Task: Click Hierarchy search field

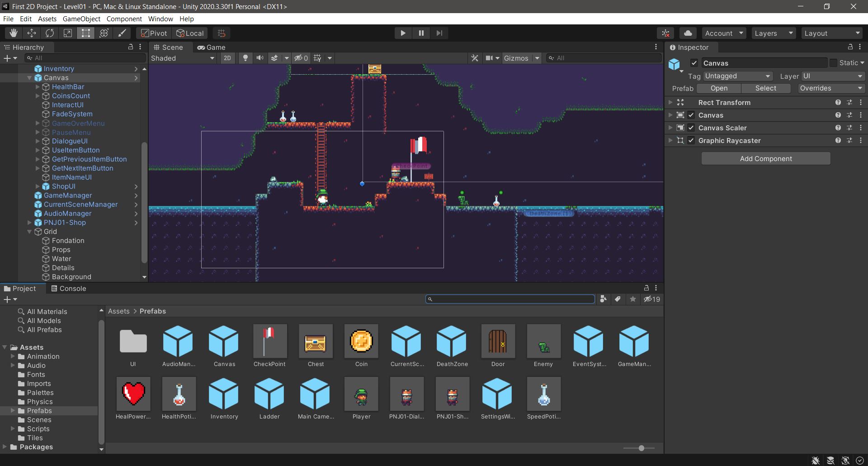Action: 85,58
